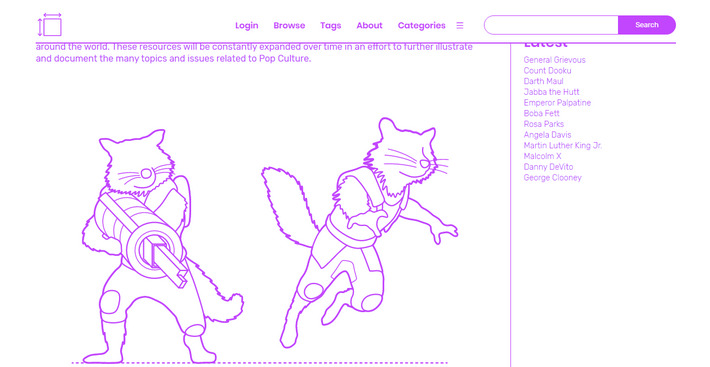The image size is (710, 367).
Task: Click the raccoon holding cannon drawing
Action: click(x=162, y=247)
